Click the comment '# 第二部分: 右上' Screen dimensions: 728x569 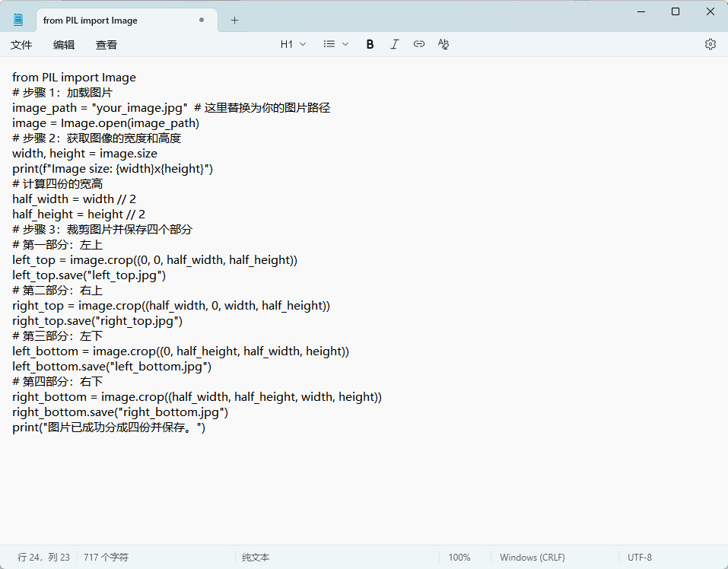pyautogui.click(x=58, y=290)
